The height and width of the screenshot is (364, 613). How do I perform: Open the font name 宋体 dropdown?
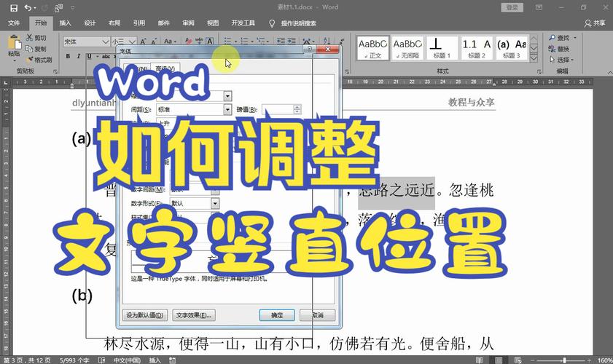(x=106, y=41)
